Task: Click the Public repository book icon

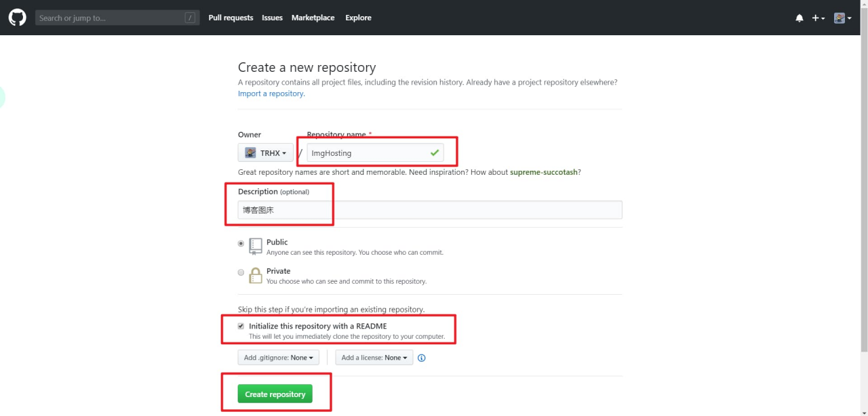Action: coord(256,246)
